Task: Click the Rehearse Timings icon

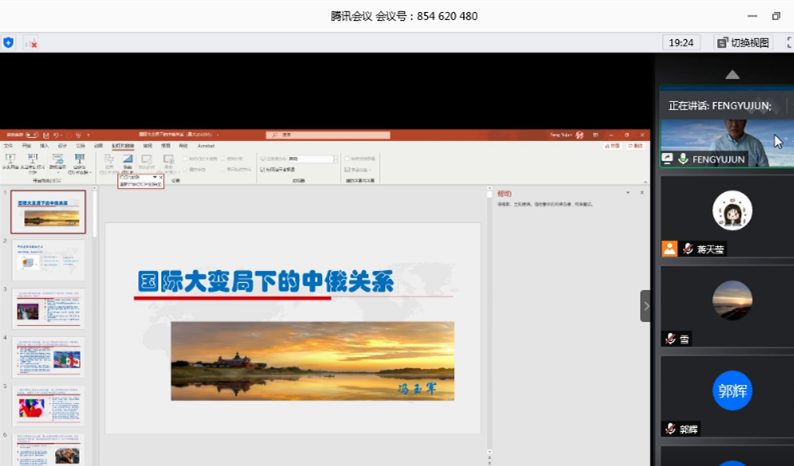Action: 146,159
